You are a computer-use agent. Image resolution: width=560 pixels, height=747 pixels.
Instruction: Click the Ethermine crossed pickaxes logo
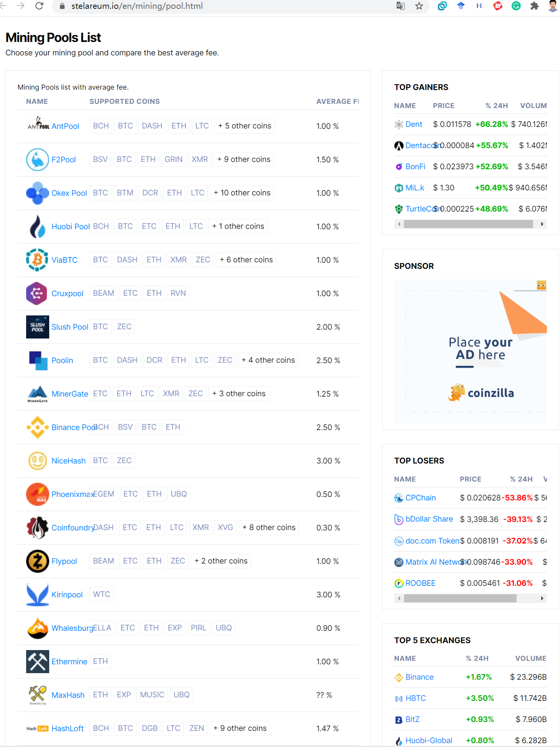pyautogui.click(x=38, y=662)
